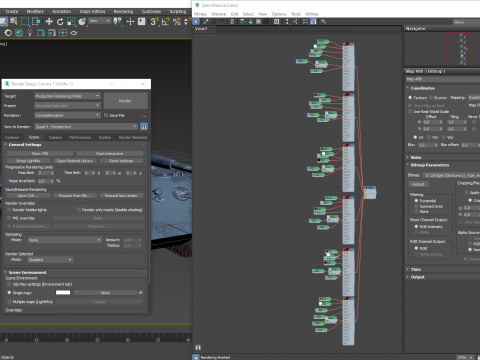Click the Bitmap file path button

click(451, 175)
